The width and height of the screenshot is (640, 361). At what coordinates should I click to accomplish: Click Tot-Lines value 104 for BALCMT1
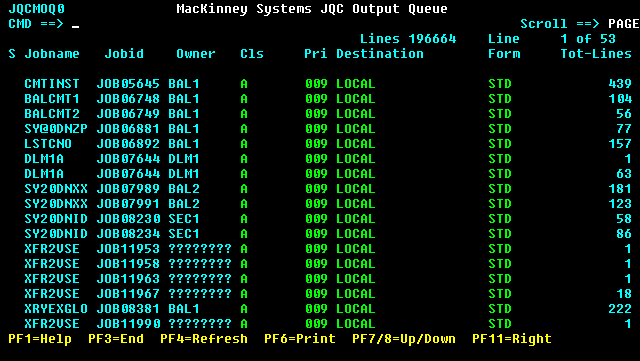click(620, 99)
